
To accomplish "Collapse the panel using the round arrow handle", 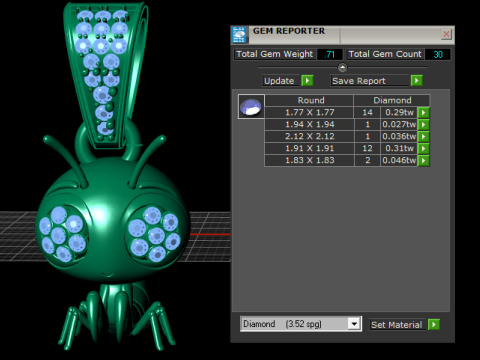I will (342, 68).
